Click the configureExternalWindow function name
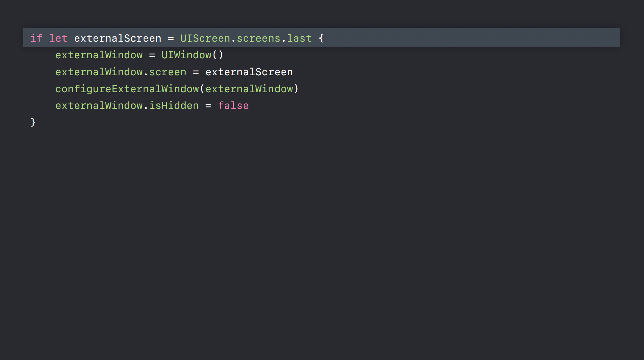644x360 pixels. click(x=127, y=89)
